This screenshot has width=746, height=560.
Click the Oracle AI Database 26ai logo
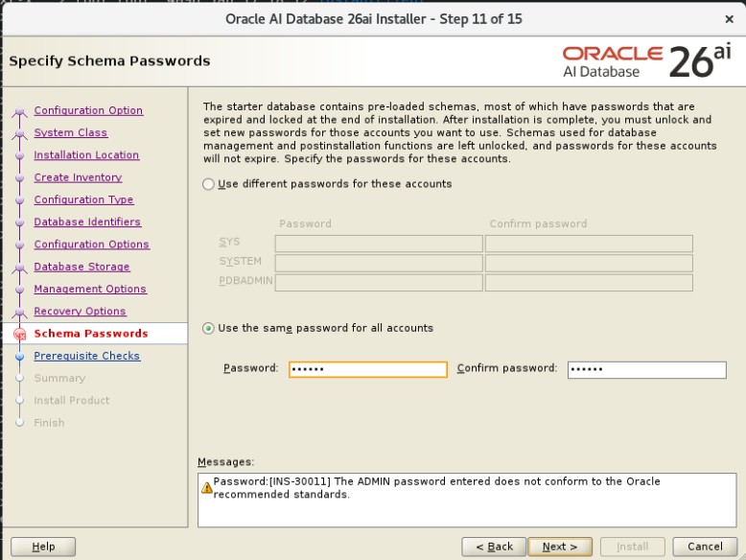pos(646,61)
